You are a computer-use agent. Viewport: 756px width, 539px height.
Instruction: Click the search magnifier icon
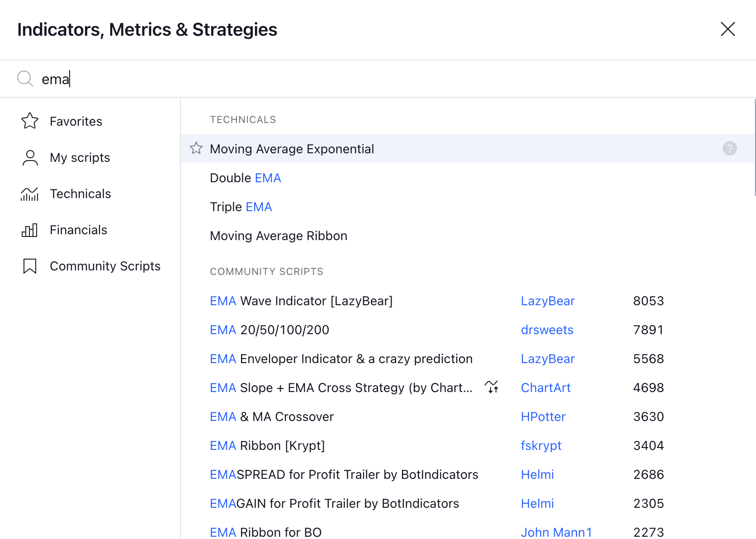coord(25,78)
